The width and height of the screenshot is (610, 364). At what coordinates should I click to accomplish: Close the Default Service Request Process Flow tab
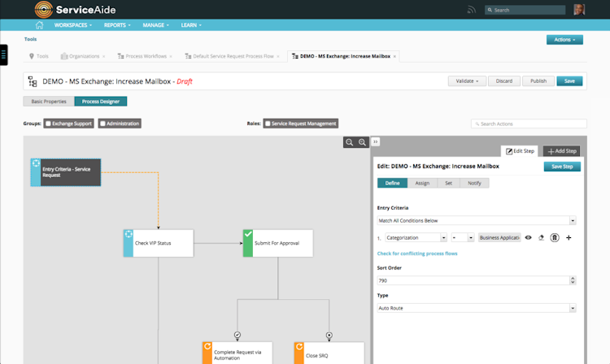[278, 57]
